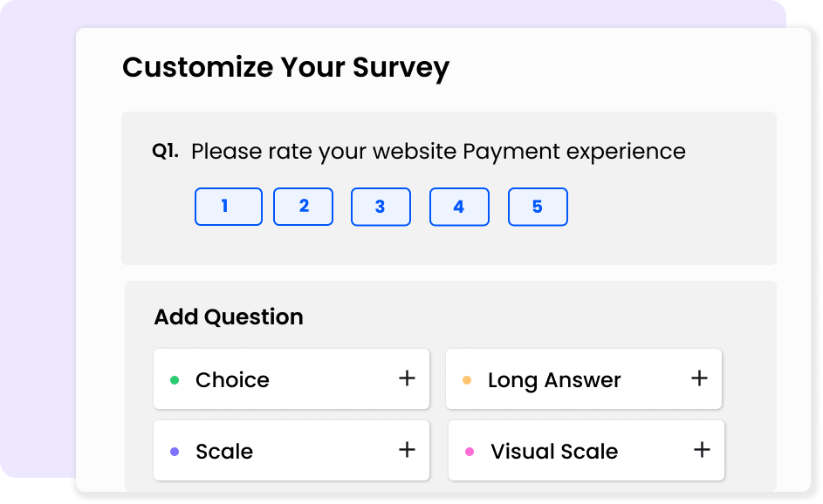Choose rating 4 on the scale
This screenshot has height=504, width=823.
click(459, 207)
